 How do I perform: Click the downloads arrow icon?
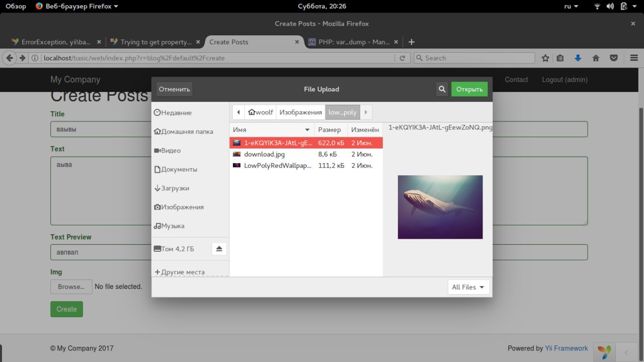point(578,58)
